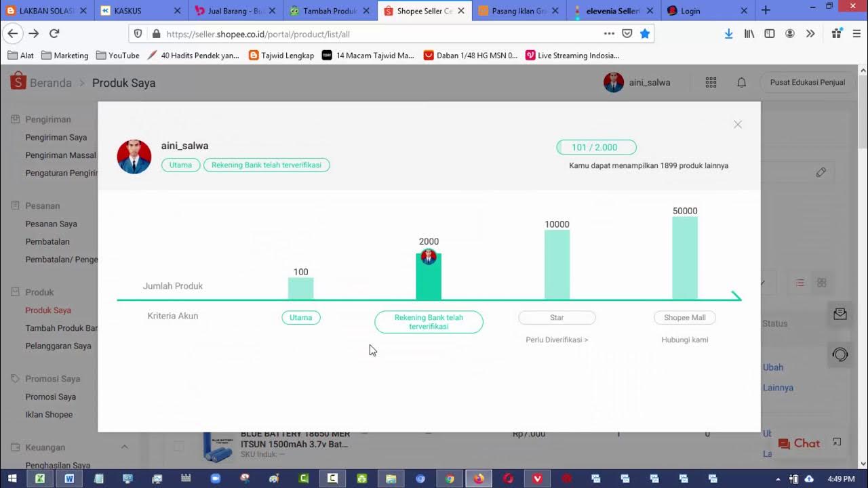Switch to list view icon

coord(800,283)
